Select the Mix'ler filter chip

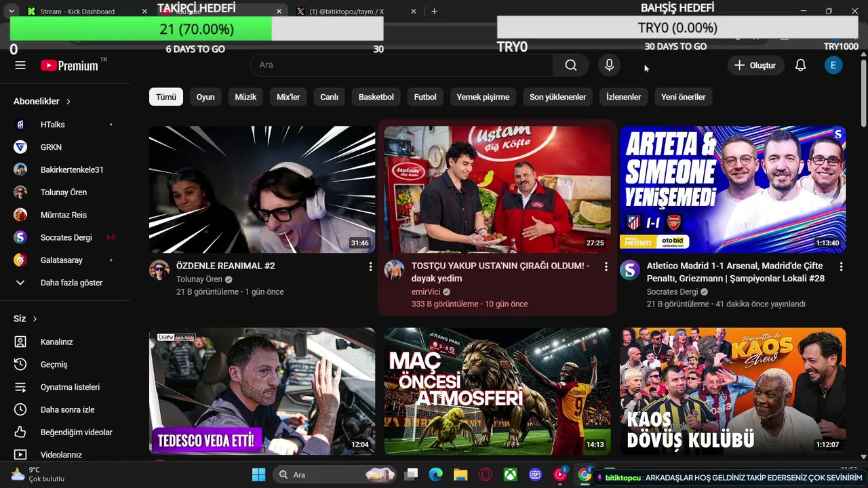(288, 97)
